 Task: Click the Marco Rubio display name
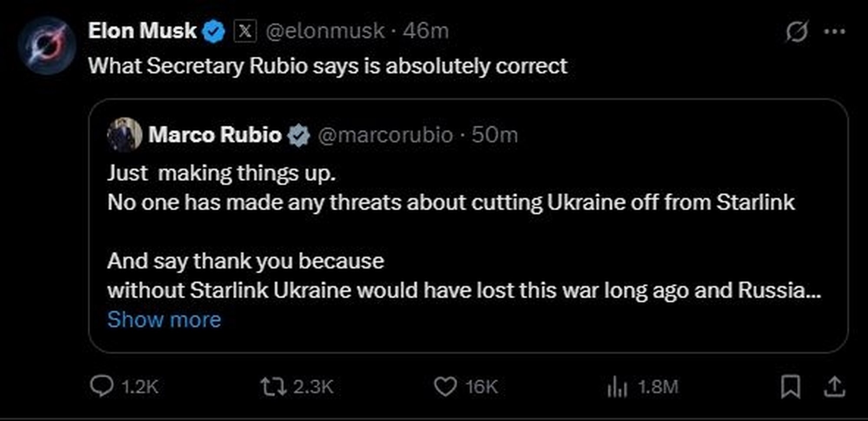[215, 134]
